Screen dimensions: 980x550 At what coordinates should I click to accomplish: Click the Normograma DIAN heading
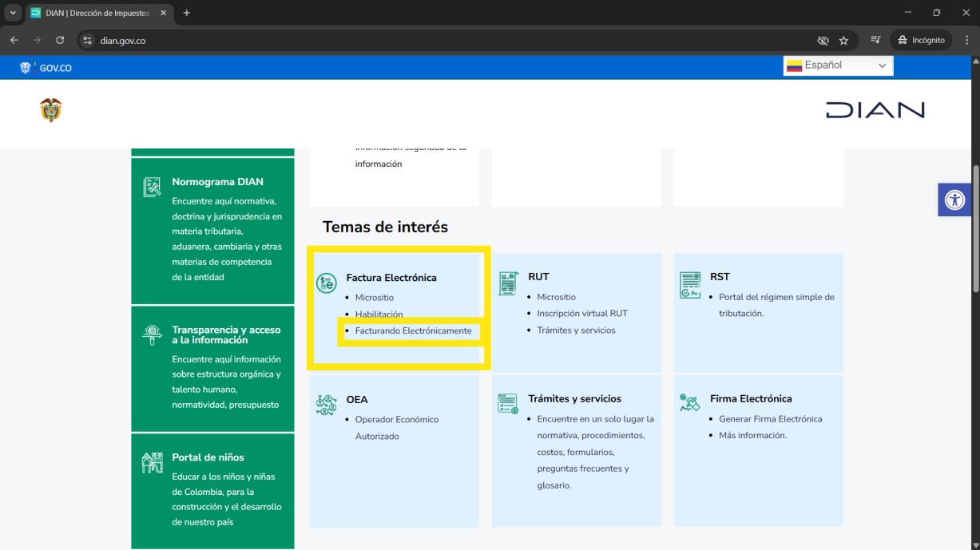(217, 182)
